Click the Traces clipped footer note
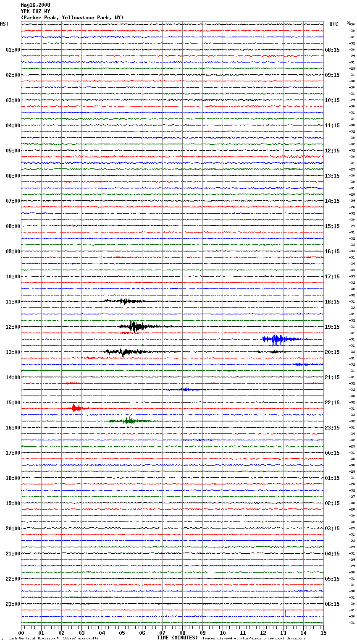The height and width of the screenshot is (644, 357). click(254, 639)
